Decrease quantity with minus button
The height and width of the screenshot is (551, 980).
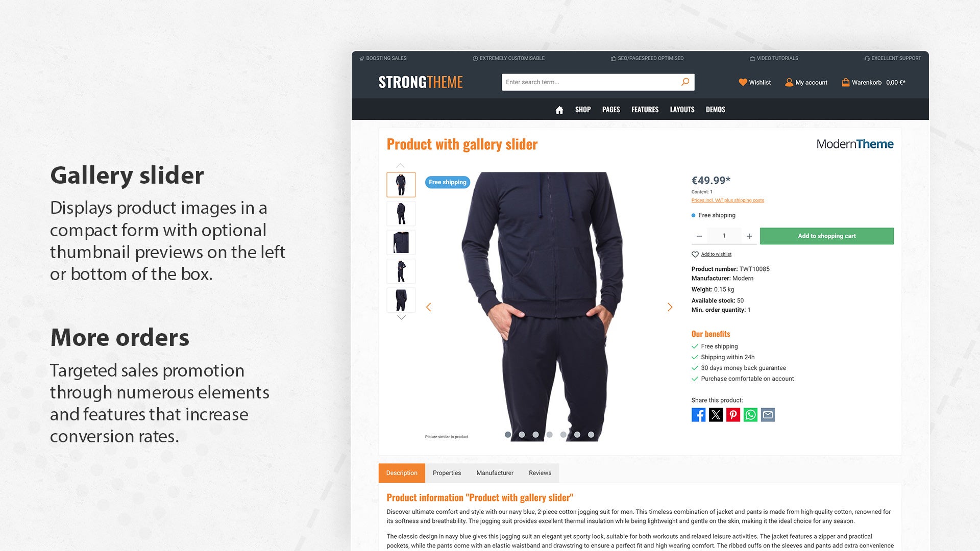pos(699,236)
